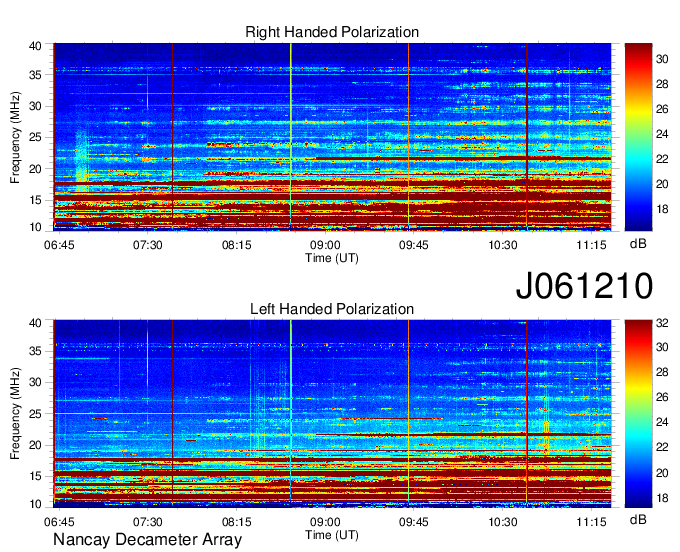This screenshot has height=552, width=680.
Task: Click the 30 value on top color bar
Action: pyautogui.click(x=662, y=59)
